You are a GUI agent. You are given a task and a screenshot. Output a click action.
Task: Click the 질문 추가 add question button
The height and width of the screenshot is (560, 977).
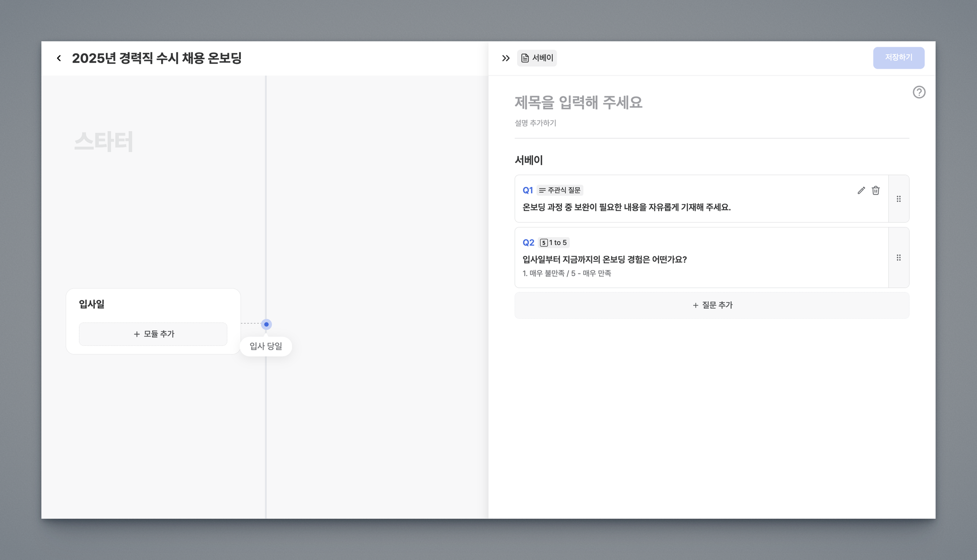pos(712,305)
